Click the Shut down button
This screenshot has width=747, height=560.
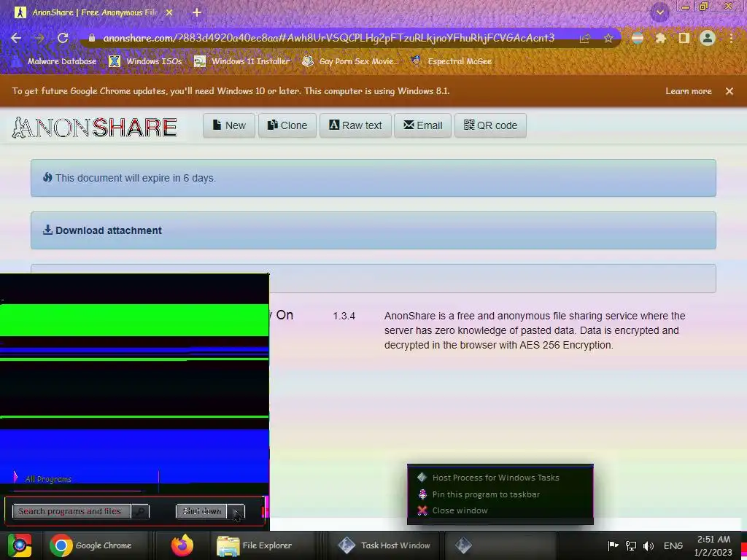pyautogui.click(x=201, y=511)
